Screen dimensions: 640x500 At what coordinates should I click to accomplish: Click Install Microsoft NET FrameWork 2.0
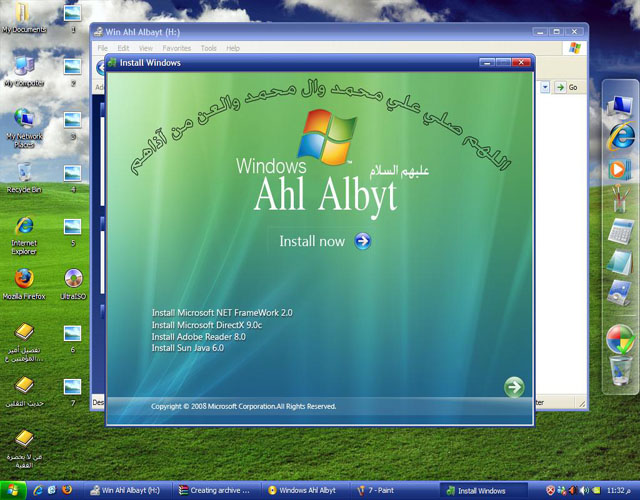click(222, 313)
